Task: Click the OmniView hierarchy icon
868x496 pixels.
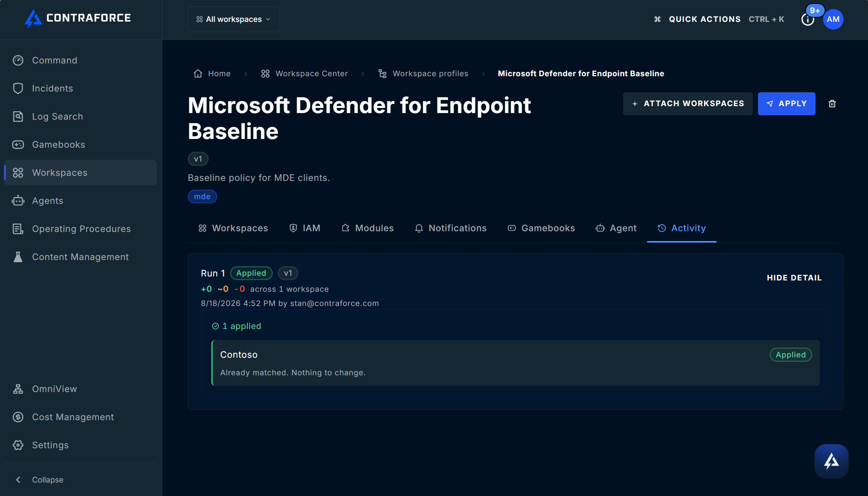Action: 18,389
